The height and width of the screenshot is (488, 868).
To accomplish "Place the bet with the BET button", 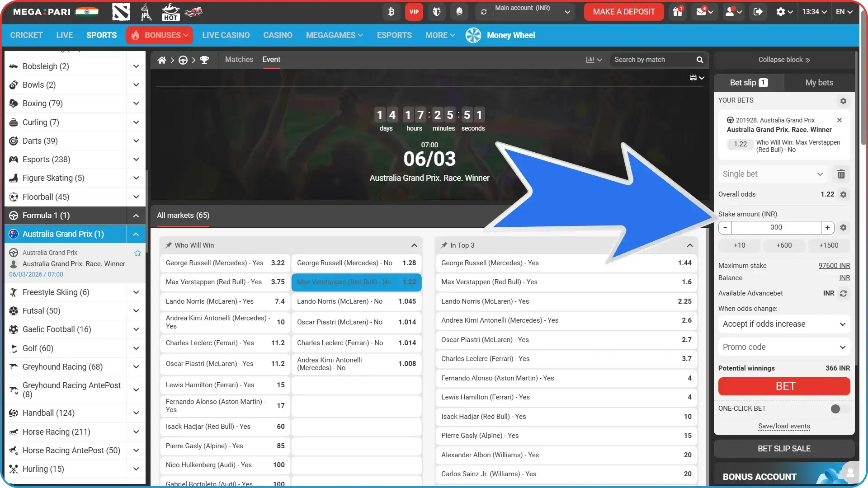I will [x=784, y=386].
